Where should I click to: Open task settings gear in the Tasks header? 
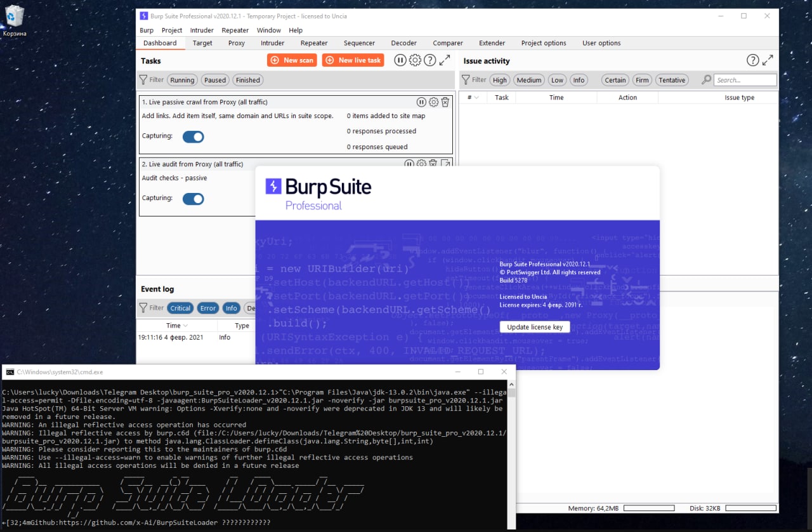[415, 60]
